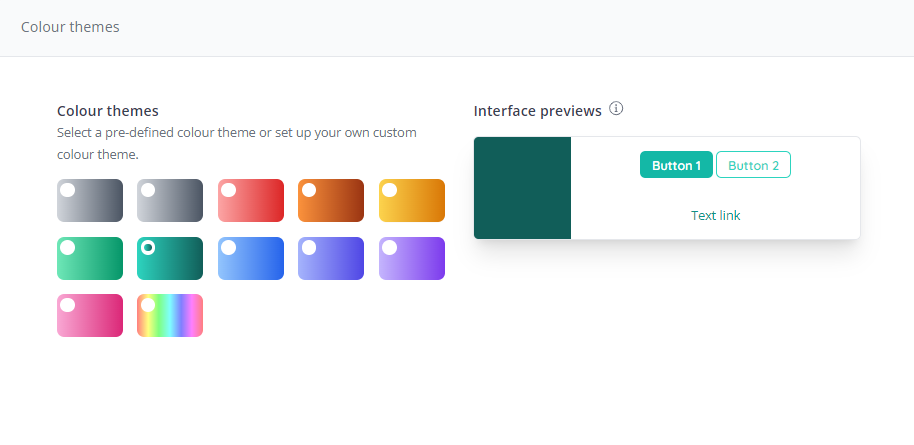The width and height of the screenshot is (914, 445).
Task: Select the pink colour theme swatch
Action: (x=90, y=315)
